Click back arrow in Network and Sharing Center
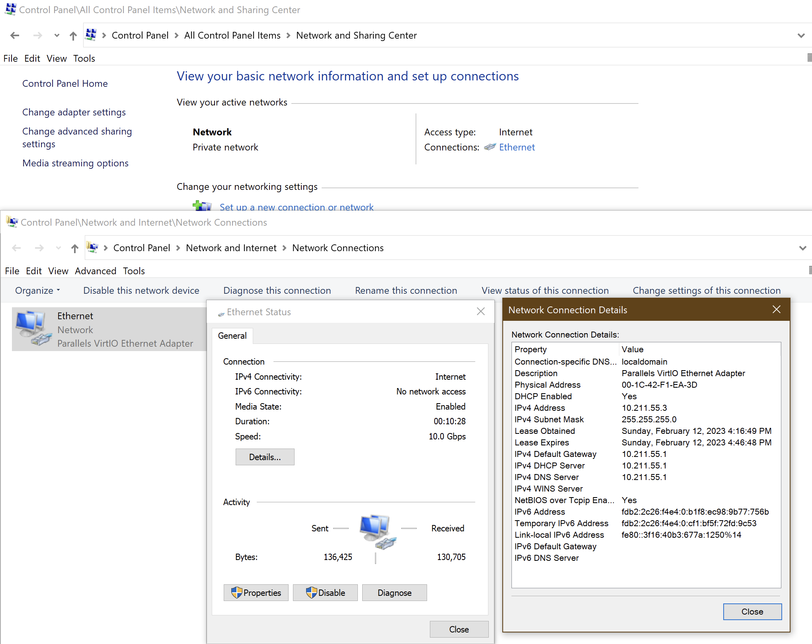The width and height of the screenshot is (812, 644). [15, 36]
